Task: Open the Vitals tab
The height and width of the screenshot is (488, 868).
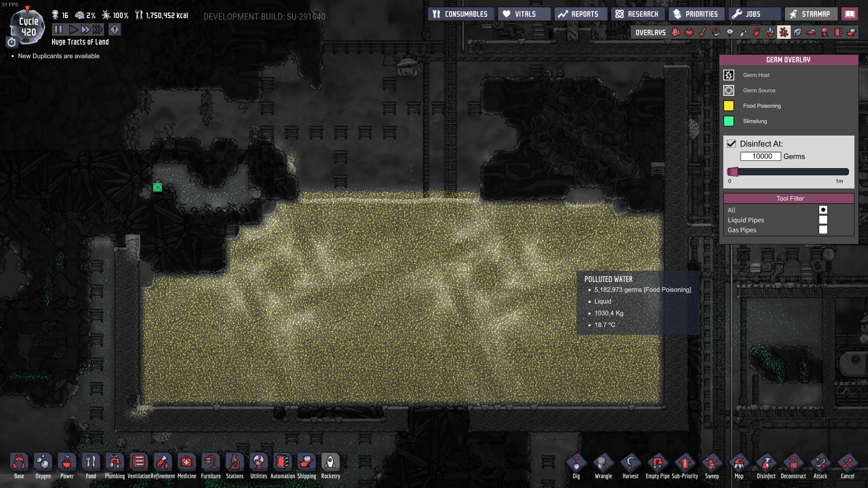Action: (x=524, y=14)
